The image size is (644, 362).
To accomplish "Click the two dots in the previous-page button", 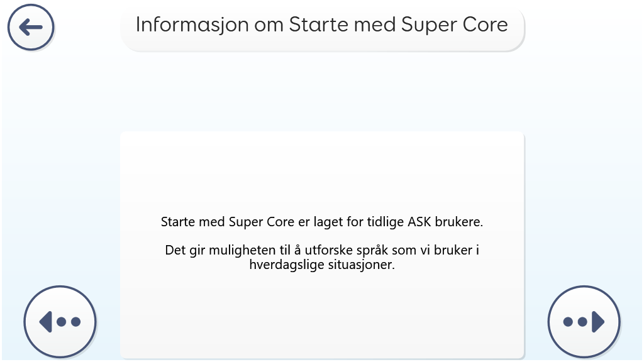I will tap(69, 322).
